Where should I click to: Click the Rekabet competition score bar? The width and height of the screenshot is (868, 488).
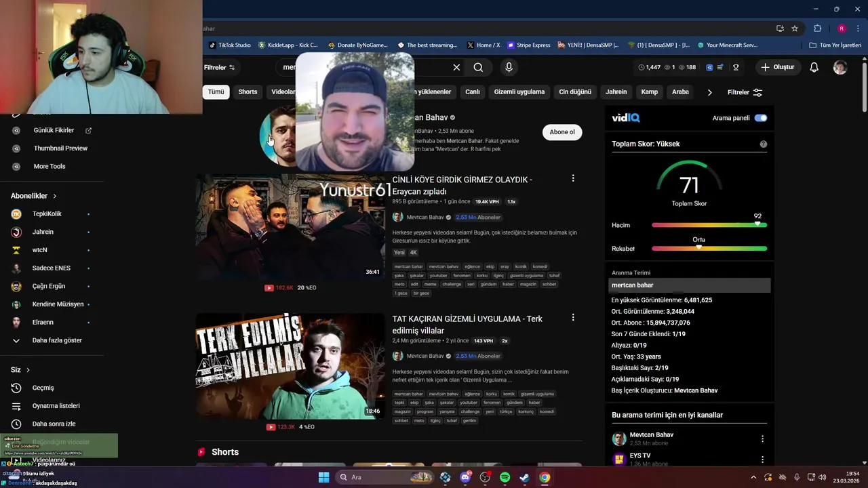(709, 249)
